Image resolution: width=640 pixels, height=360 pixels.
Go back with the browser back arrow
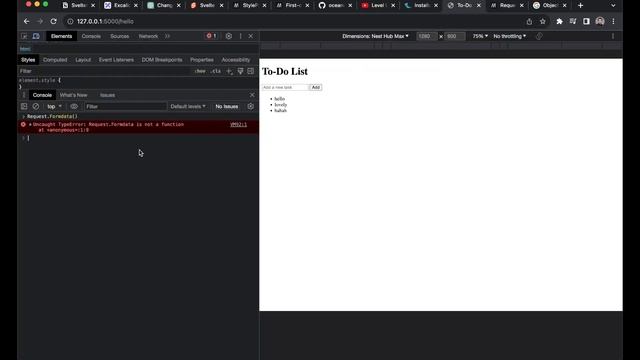click(x=27, y=21)
